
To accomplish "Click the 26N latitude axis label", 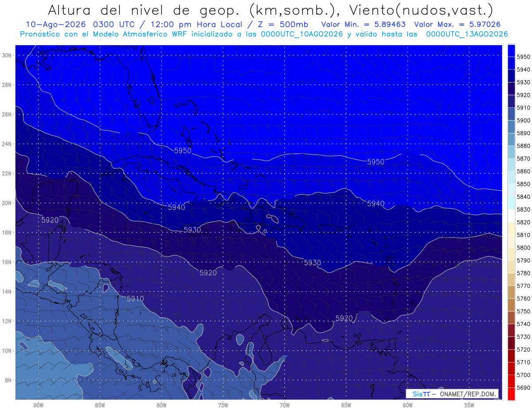I will tap(8, 114).
